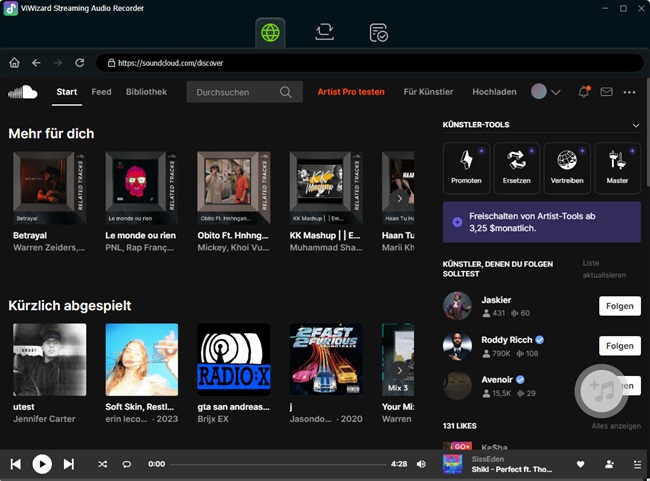Switch to the Feed tab
This screenshot has width=650, height=481.
(102, 92)
